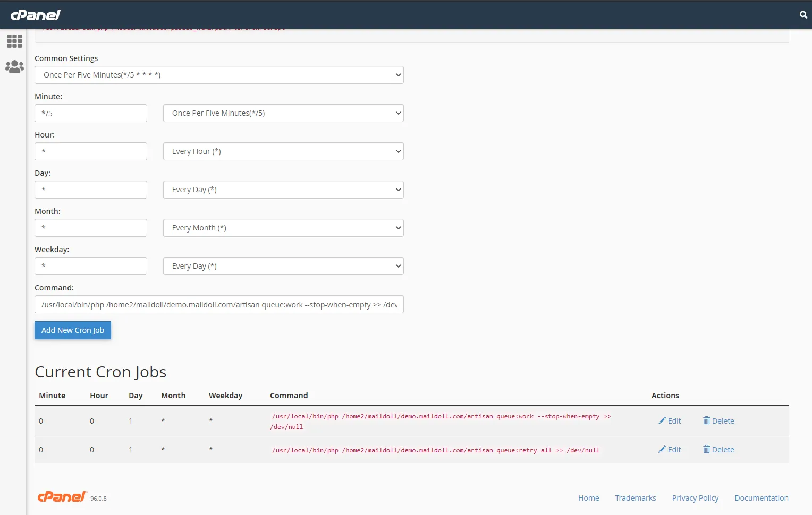The image size is (812, 515).
Task: Click the cPanel logo in top bar
Action: click(x=36, y=15)
